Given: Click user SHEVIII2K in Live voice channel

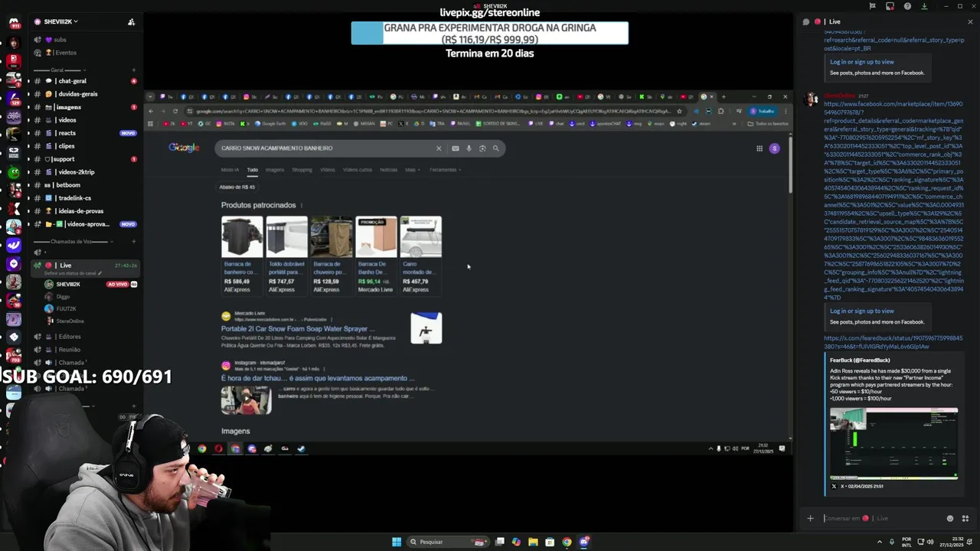Looking at the screenshot, I should (68, 284).
